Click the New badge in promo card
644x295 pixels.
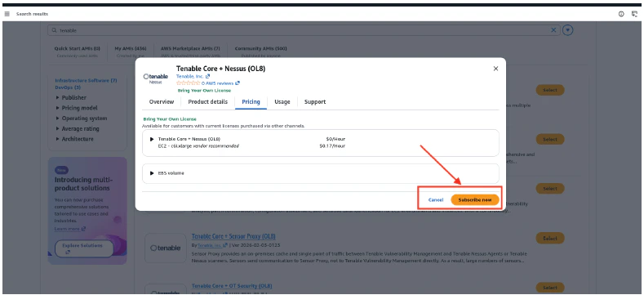click(x=61, y=170)
